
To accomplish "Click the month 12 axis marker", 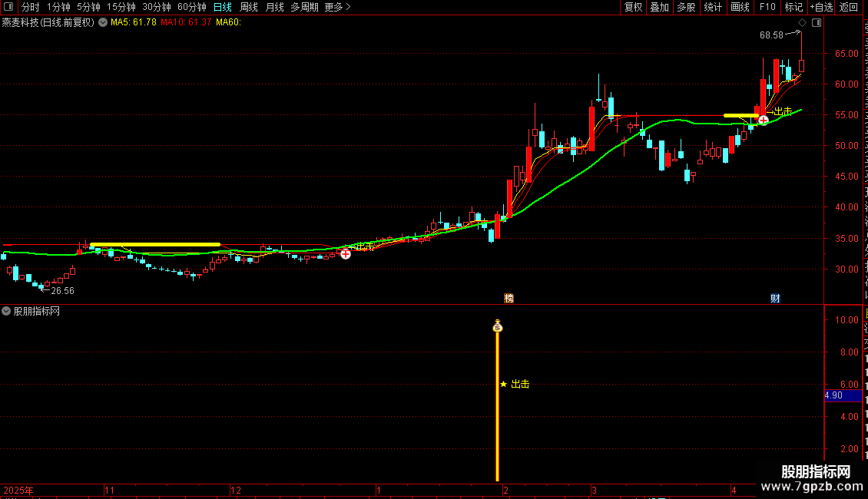I will pos(236,490).
